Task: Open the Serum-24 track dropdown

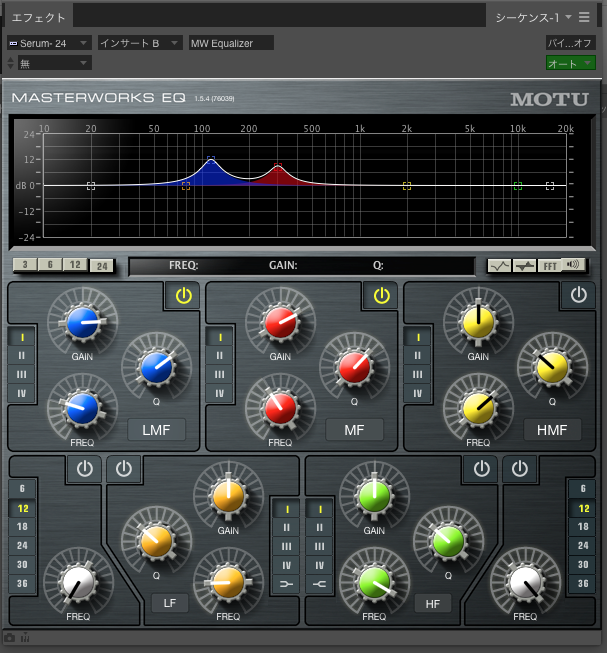Action: pos(49,43)
